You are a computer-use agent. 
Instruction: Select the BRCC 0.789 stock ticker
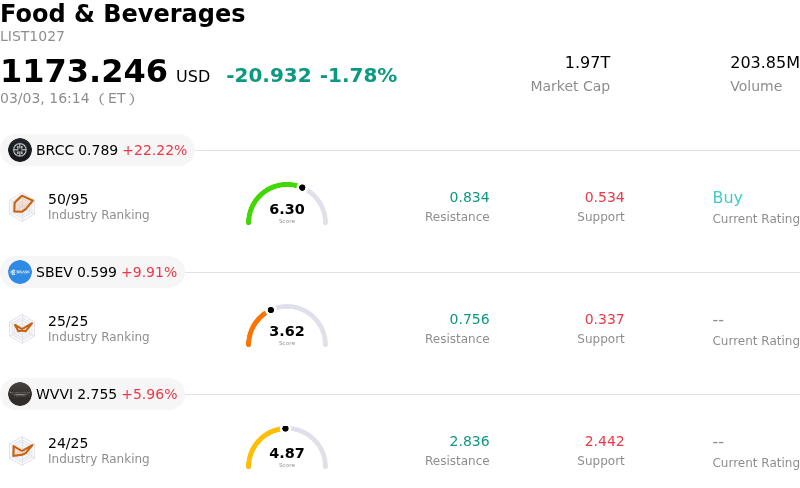tap(77, 150)
